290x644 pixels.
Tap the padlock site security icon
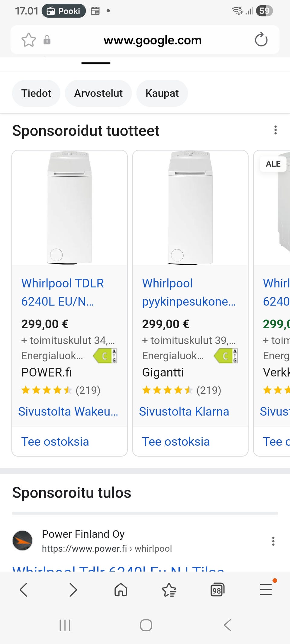tap(47, 40)
